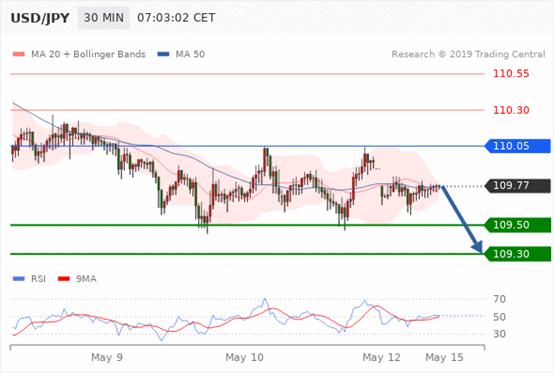Toggle the 9MA legend marker
Screen dimensions: 554x376
click(64, 279)
